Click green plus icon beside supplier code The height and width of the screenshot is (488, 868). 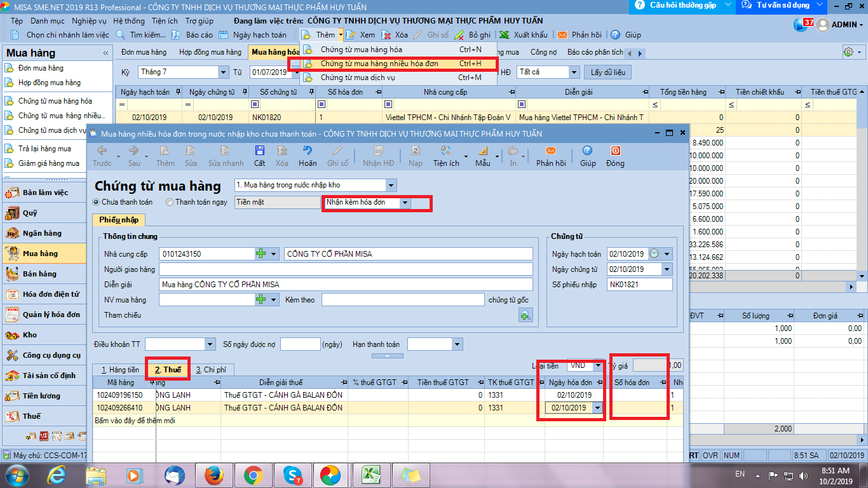261,254
